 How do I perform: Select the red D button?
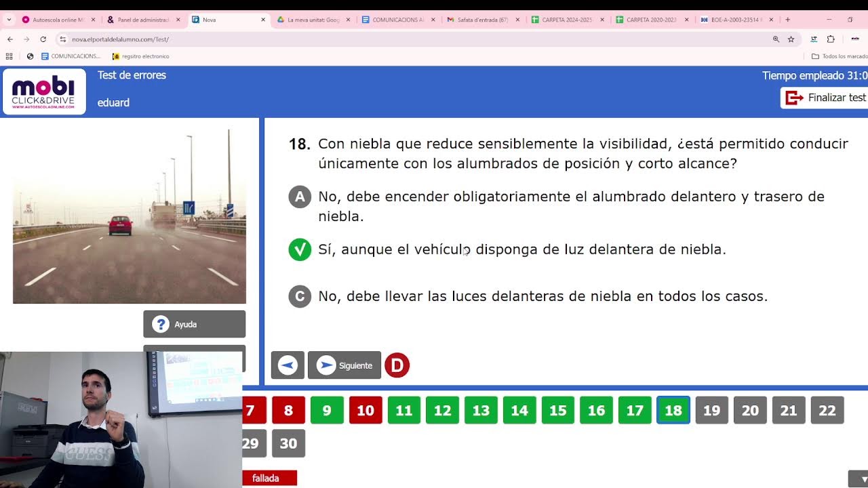click(397, 365)
